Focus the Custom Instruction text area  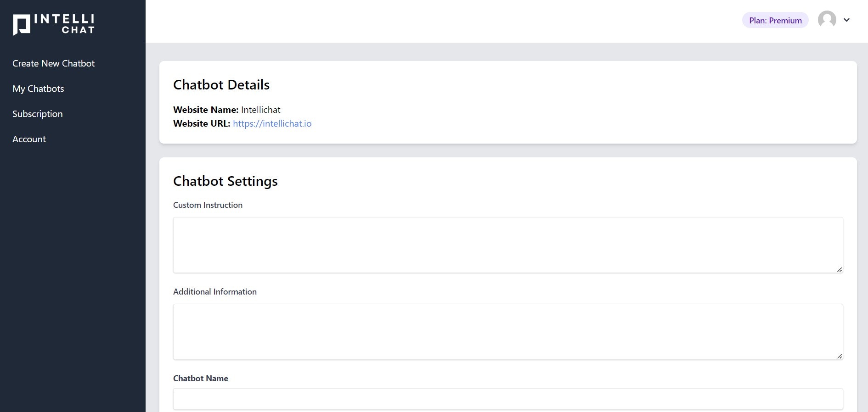click(x=507, y=245)
